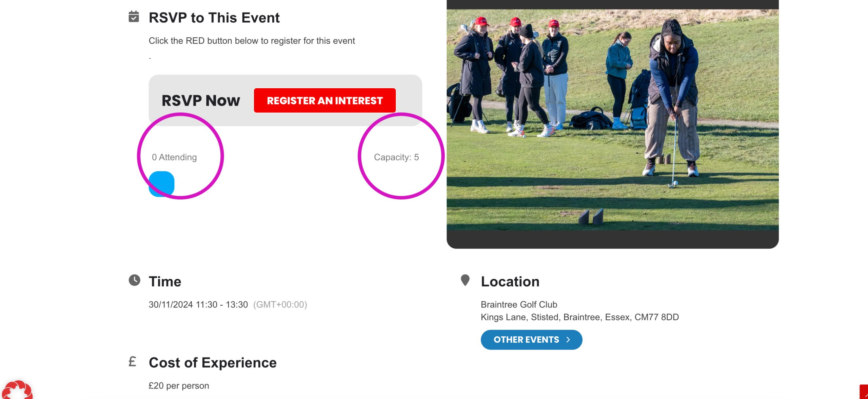Click the Cost of Experience heading
The width and height of the screenshot is (868, 399).
point(213,363)
